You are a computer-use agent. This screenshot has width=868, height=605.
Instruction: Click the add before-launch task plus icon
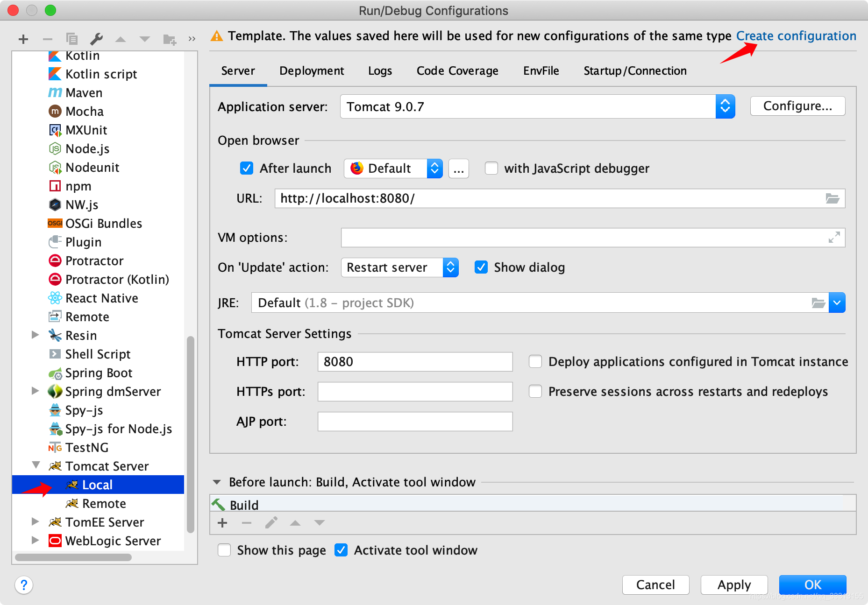coord(222,523)
